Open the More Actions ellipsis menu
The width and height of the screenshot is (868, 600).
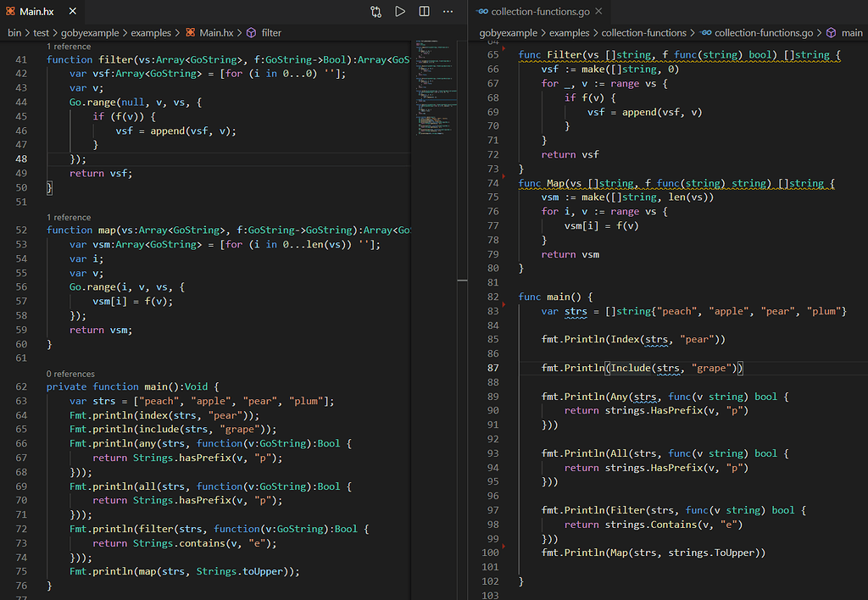tap(448, 12)
